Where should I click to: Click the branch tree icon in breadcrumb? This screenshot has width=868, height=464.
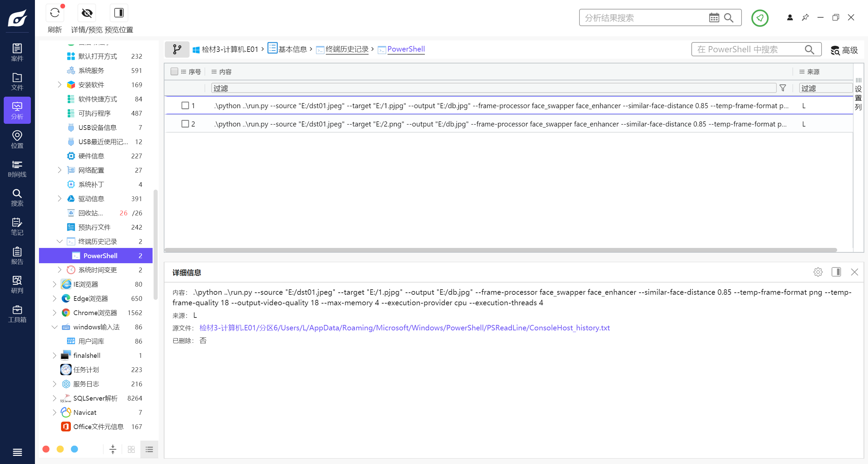[177, 50]
